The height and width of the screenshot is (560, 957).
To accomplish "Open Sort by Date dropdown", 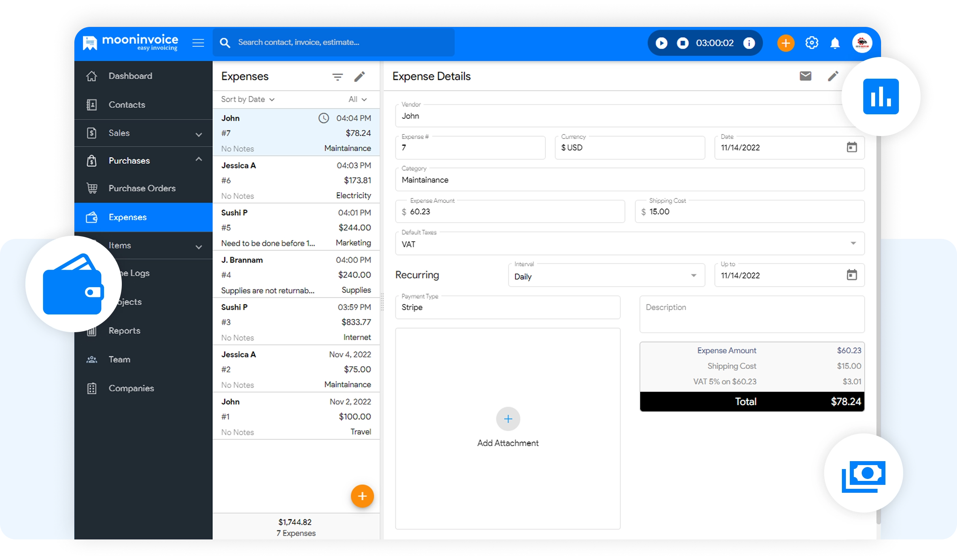I will point(248,99).
